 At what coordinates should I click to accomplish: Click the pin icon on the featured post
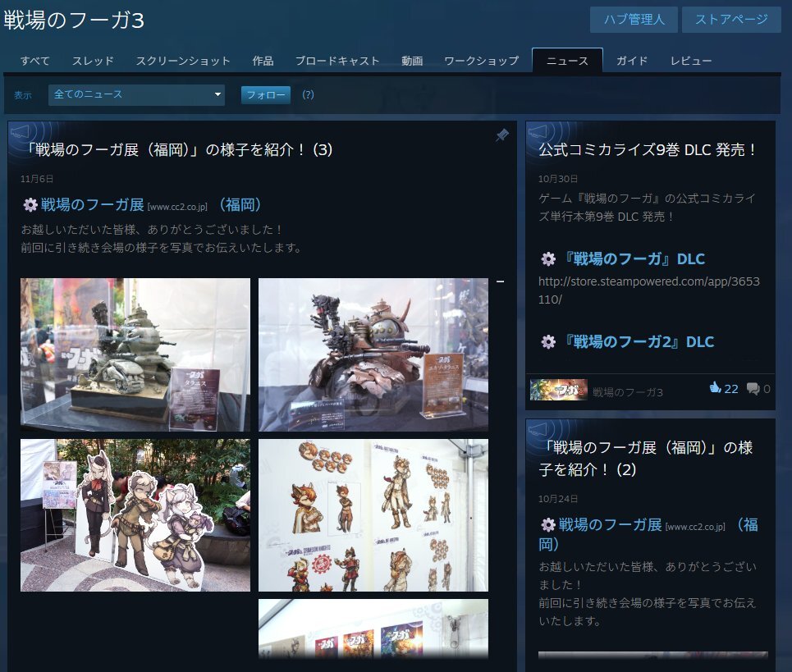coord(502,135)
